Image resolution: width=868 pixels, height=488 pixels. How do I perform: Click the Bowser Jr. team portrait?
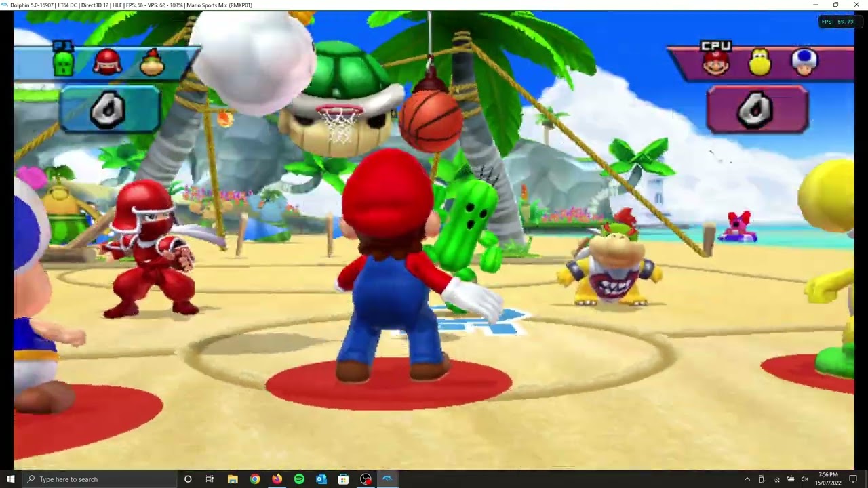152,62
